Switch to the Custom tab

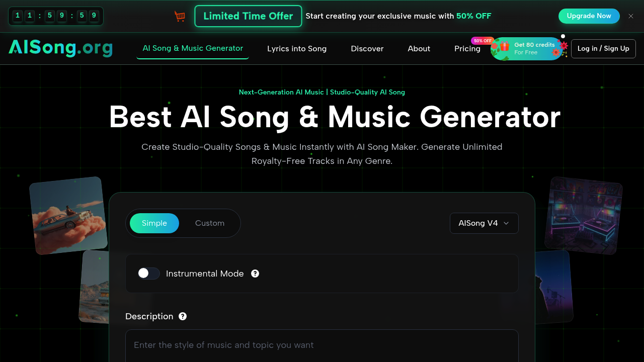(x=210, y=223)
